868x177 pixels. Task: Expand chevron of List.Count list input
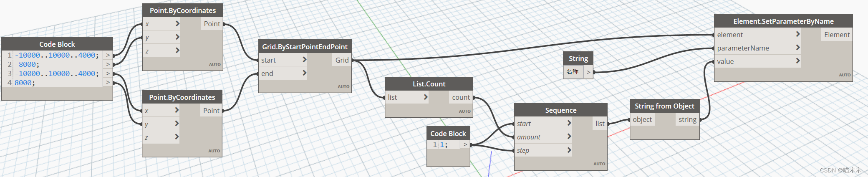[426, 97]
